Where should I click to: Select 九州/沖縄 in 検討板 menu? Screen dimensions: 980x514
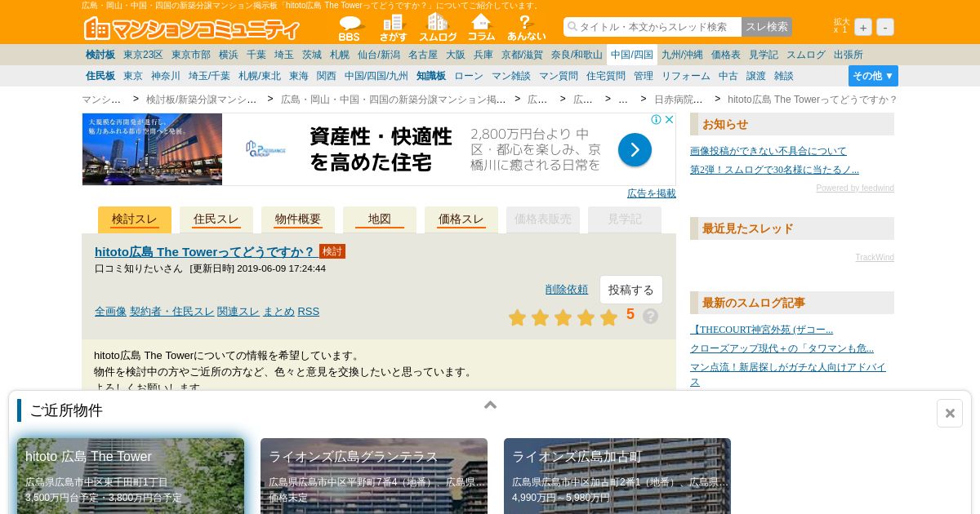[682, 55]
